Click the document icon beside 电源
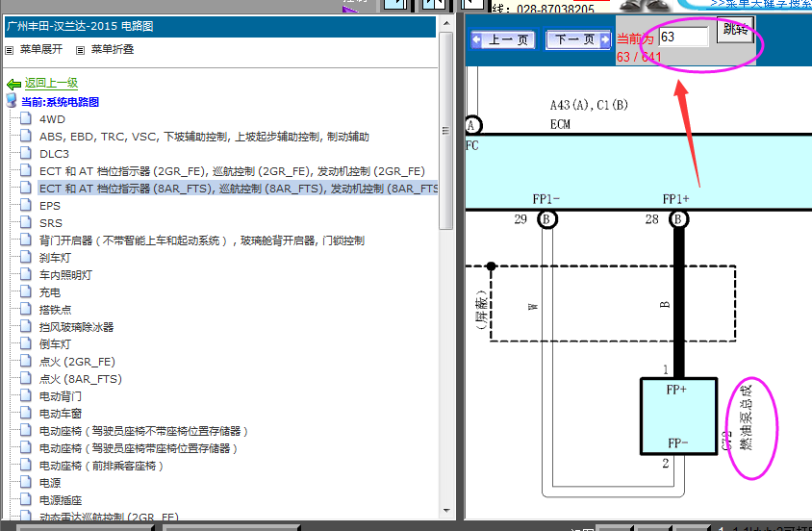The image size is (812, 531). [x=26, y=483]
